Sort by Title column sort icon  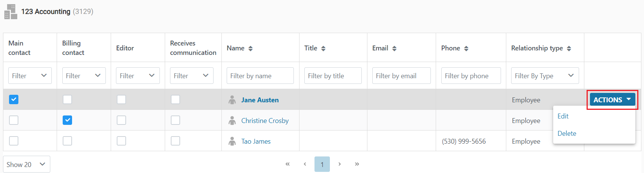[x=323, y=48]
